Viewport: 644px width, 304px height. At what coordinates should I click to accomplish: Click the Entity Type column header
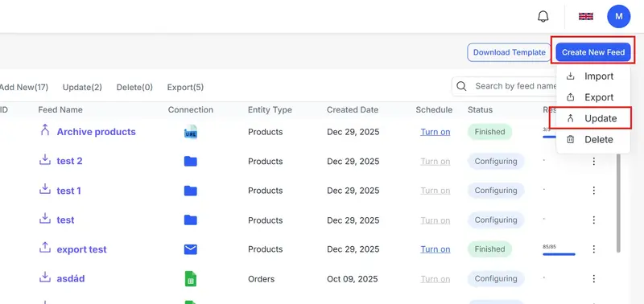pyautogui.click(x=270, y=110)
